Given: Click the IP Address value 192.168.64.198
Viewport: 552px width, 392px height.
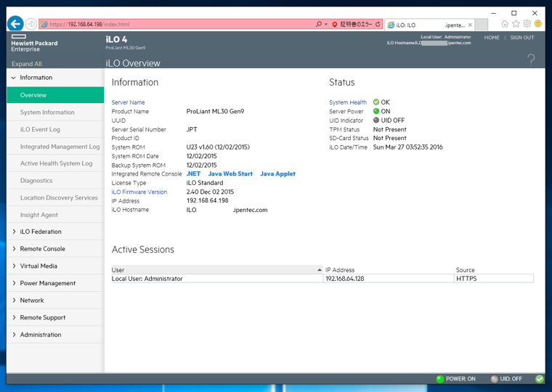Looking at the screenshot, I should [207, 200].
